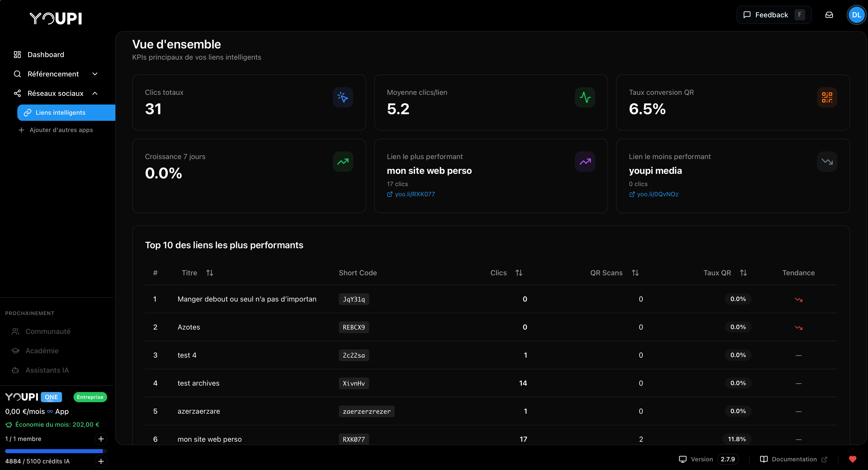Click the AI credits progress bar

[x=56, y=451]
